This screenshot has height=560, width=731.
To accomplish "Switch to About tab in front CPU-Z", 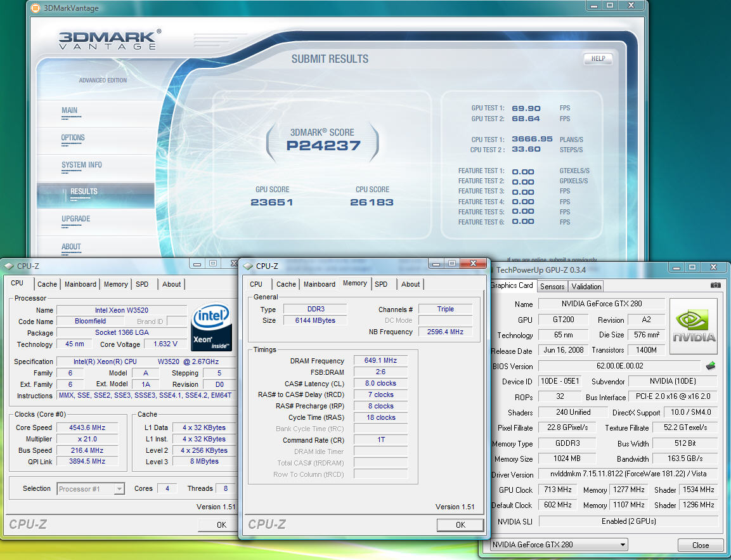I will coord(411,284).
